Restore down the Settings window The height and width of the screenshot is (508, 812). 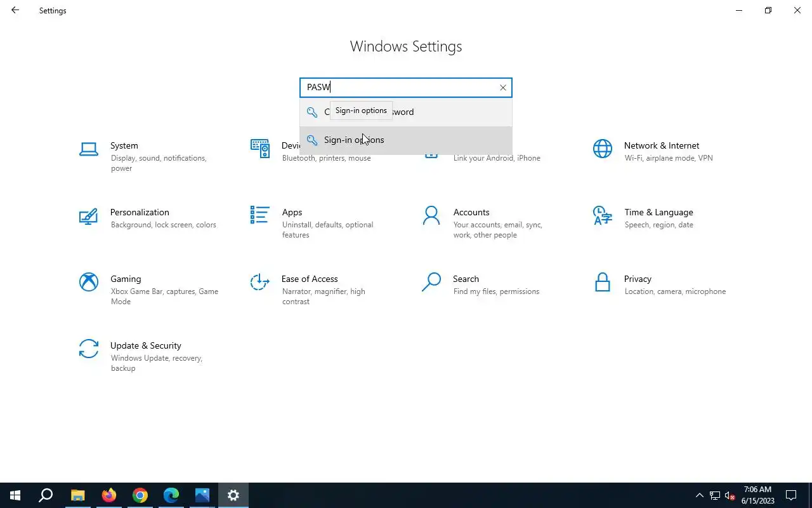(768, 10)
